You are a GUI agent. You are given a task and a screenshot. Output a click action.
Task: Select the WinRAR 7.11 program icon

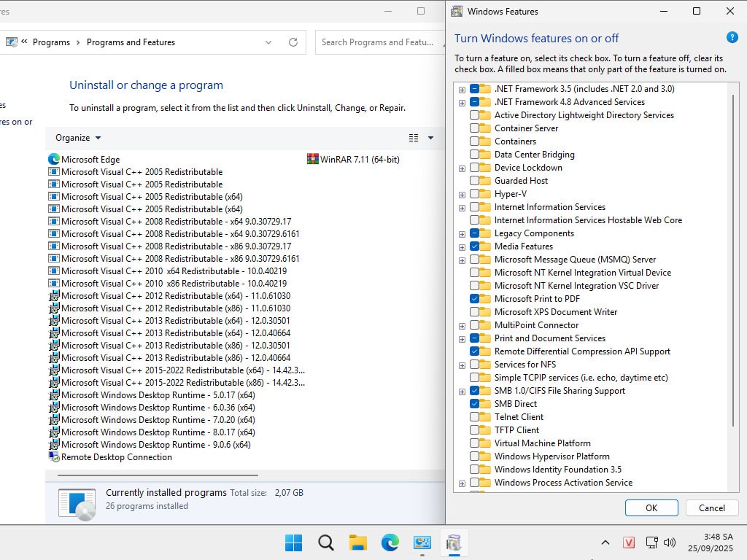click(x=313, y=159)
